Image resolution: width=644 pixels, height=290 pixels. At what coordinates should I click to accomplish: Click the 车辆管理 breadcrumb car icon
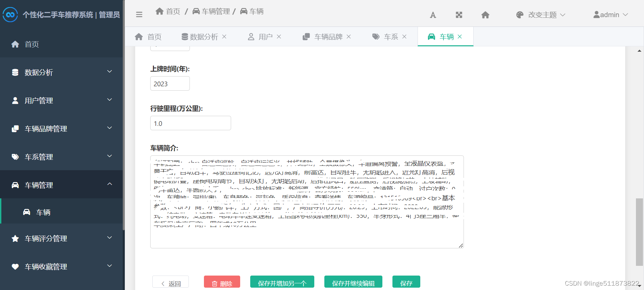(x=196, y=11)
